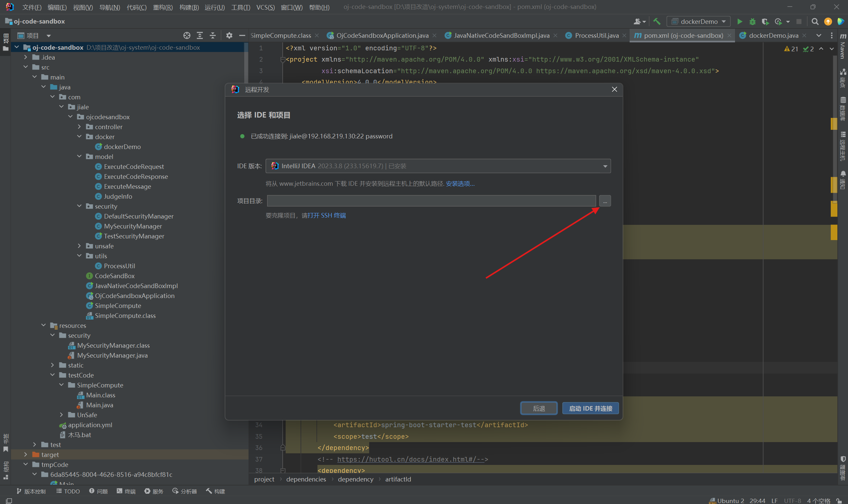Open Project panel gear settings
Viewport: 848px width, 504px height.
[229, 35]
